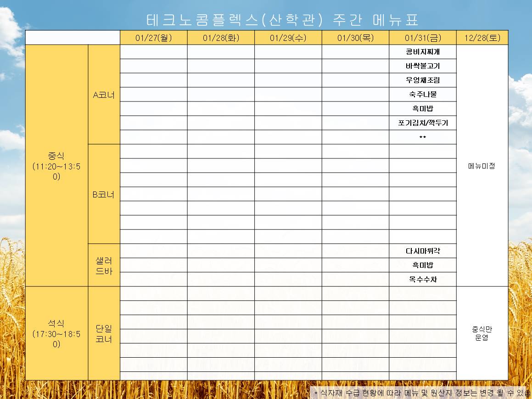Click the 테크노콤플렉스(산학관) 주간 메뉴표 title

click(283, 20)
